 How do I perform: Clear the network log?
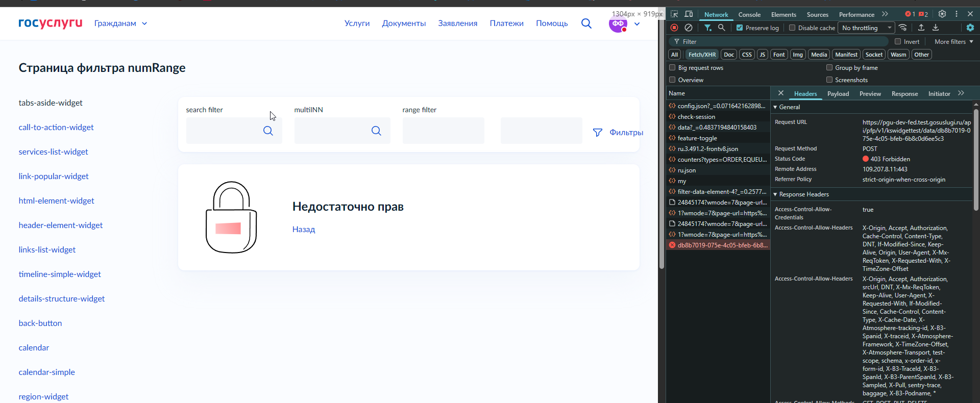click(689, 28)
